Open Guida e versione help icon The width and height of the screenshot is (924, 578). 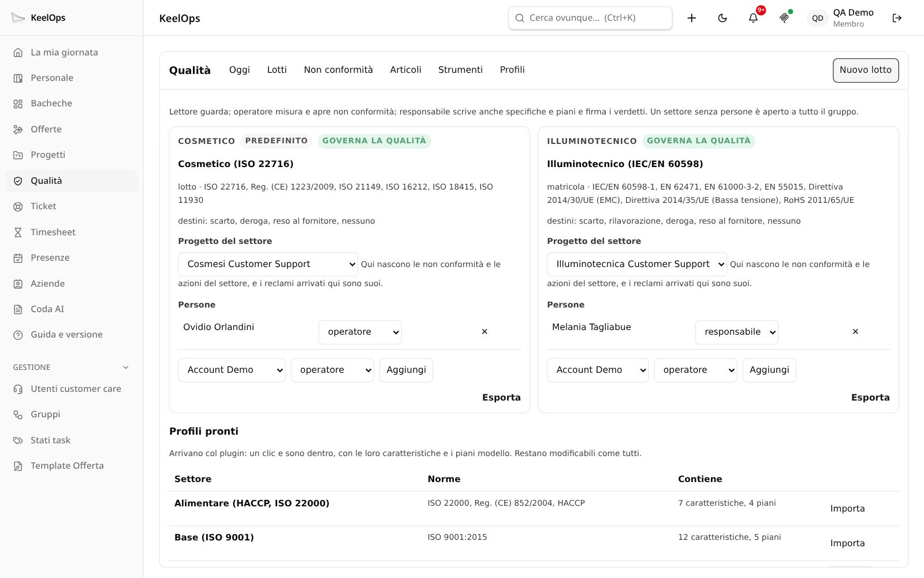pyautogui.click(x=18, y=335)
